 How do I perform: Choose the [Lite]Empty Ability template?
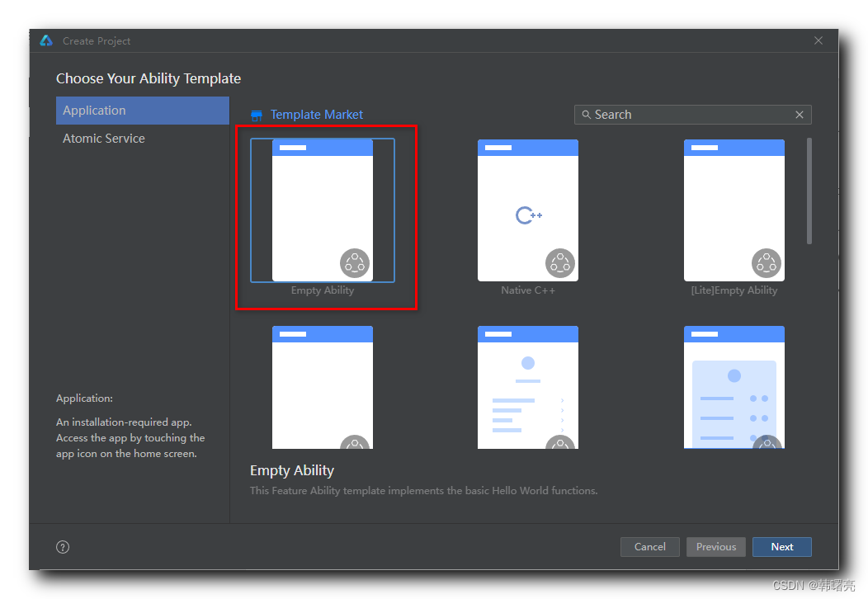tap(734, 211)
